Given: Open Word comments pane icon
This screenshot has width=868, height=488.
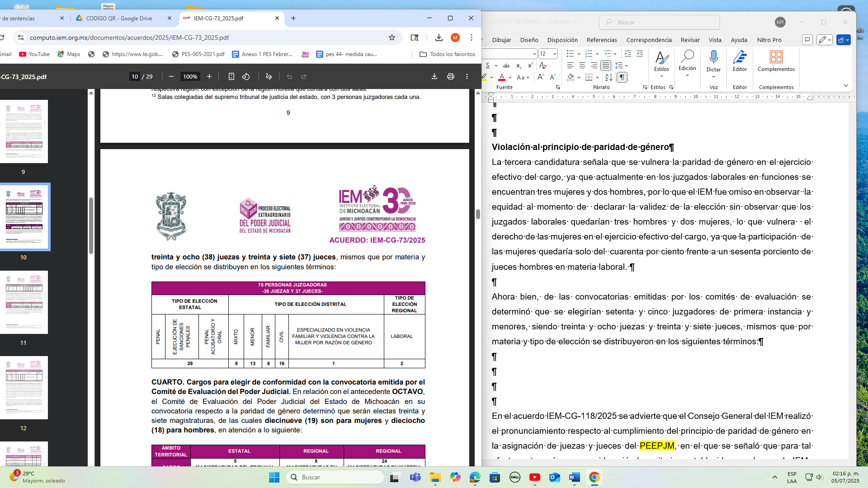Looking at the screenshot, I should tap(807, 40).
